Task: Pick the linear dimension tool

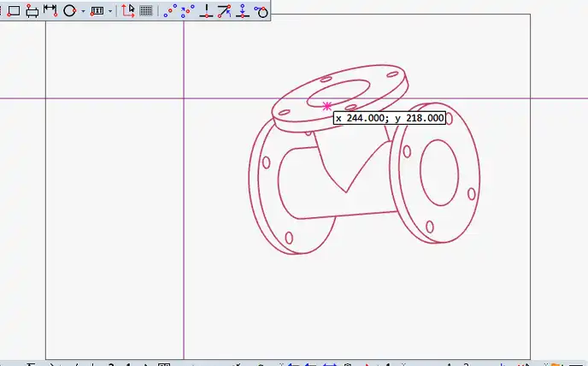Action: (x=50, y=11)
